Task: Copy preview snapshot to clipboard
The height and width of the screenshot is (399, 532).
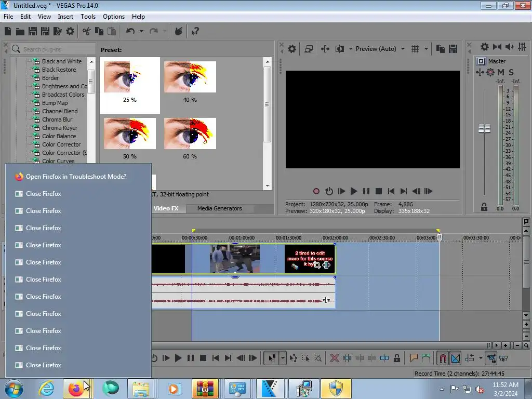Action: click(441, 49)
